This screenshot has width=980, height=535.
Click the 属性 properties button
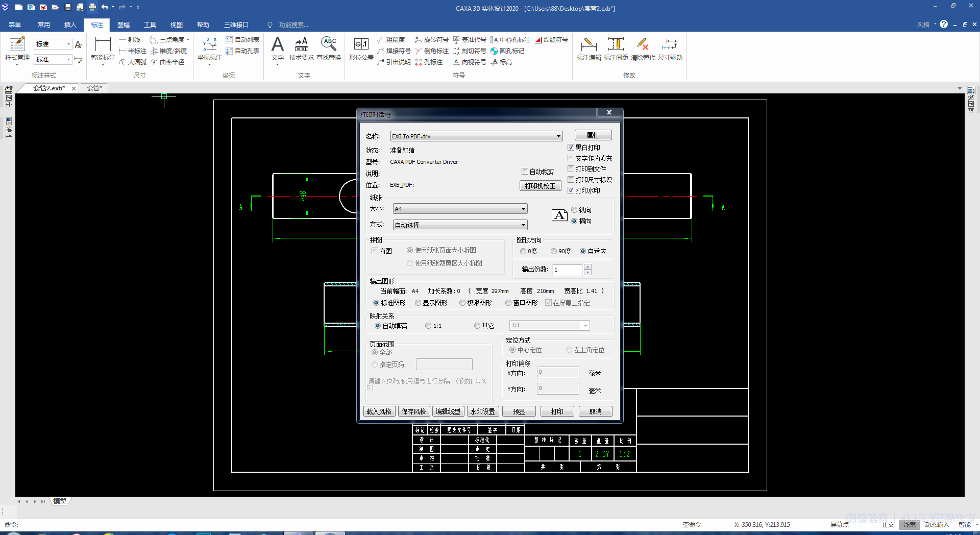coord(593,135)
